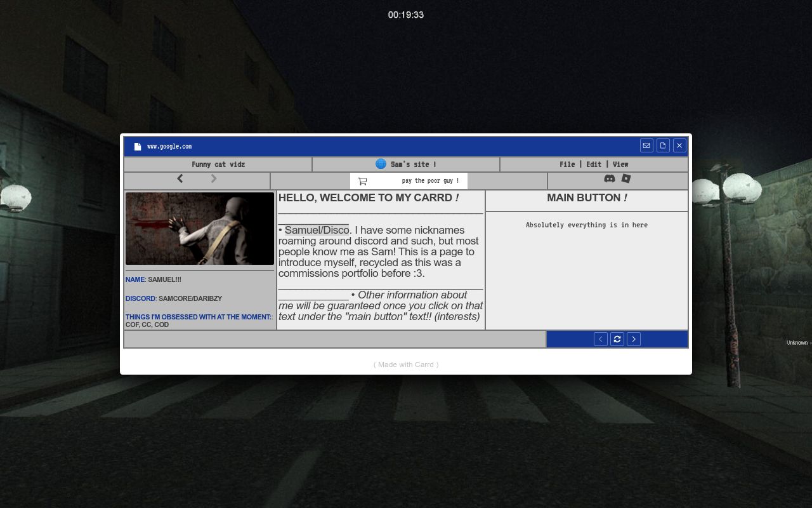The width and height of the screenshot is (812, 508).
Task: Open 'Absolutely everything is in here' link
Action: tap(586, 225)
